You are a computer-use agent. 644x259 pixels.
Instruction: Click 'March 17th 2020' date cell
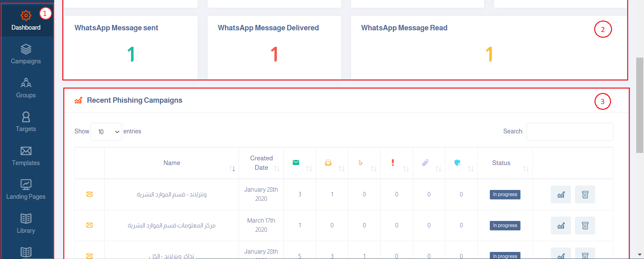point(261,225)
